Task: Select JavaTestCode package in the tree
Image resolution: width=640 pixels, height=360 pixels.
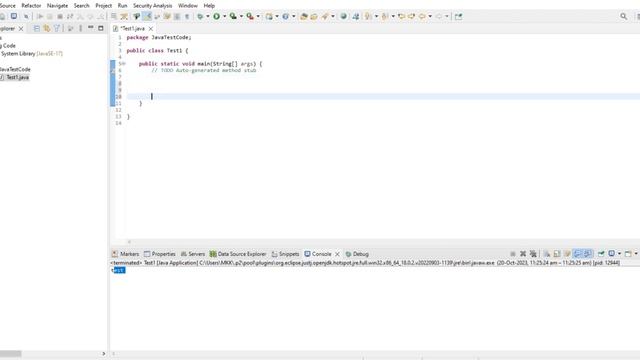Action: pos(15,69)
